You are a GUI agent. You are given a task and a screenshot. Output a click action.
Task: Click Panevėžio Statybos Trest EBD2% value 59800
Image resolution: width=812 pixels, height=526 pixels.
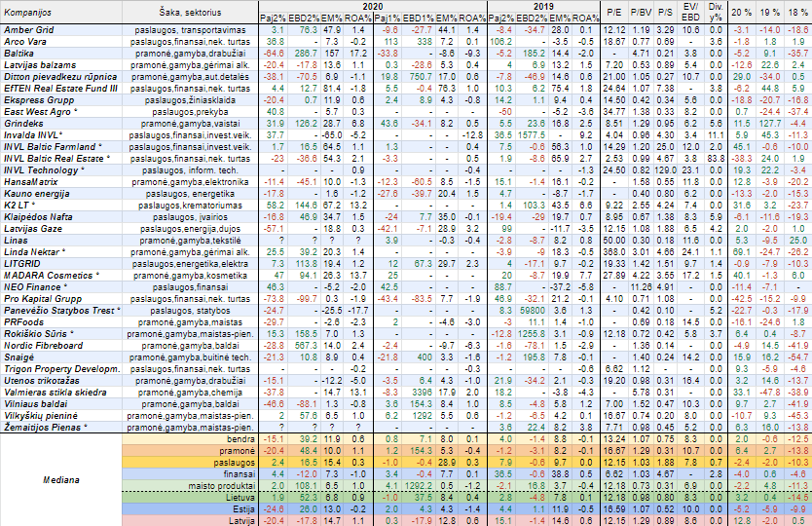(x=533, y=311)
